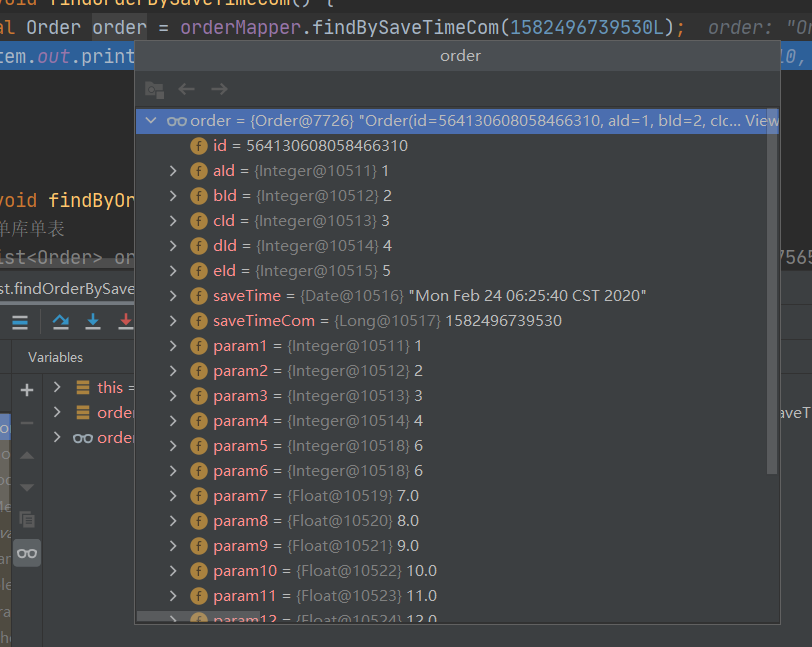Expand the param9 Float node
This screenshot has height=647, width=812.
173,546
